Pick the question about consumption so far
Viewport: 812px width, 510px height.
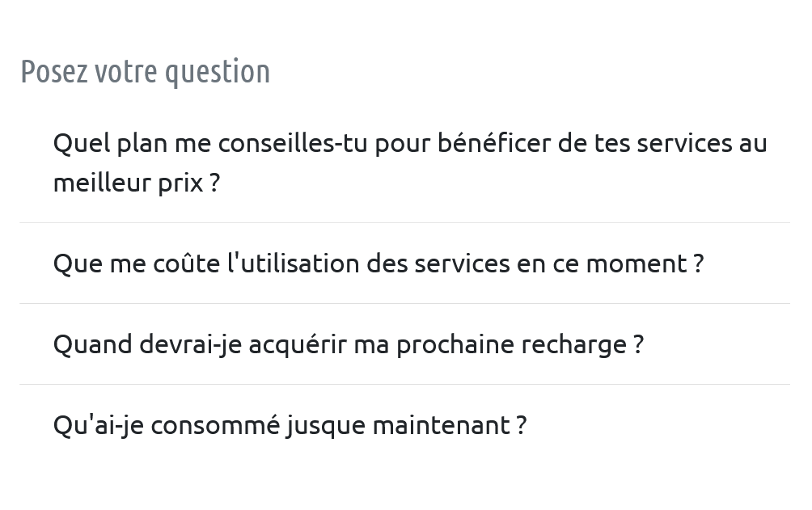[x=290, y=425]
